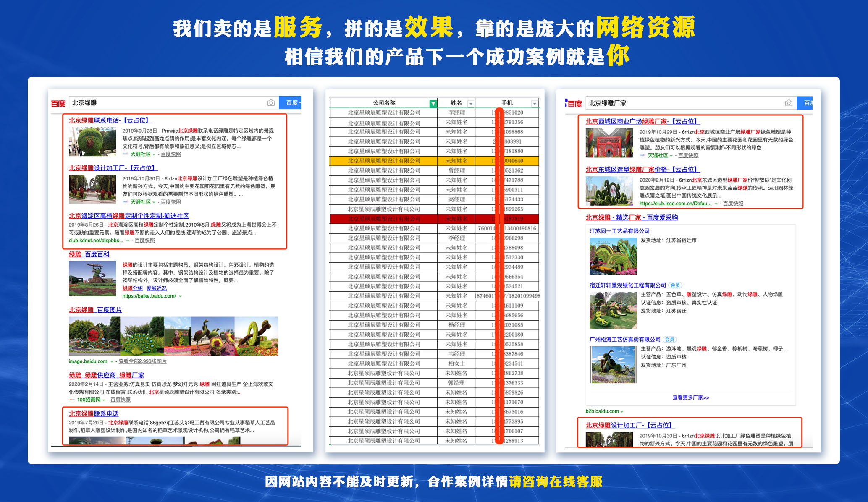The height and width of the screenshot is (502, 868).
Task: Click the peacock topiary thumbnail in 百度图片 results
Action: (142, 336)
